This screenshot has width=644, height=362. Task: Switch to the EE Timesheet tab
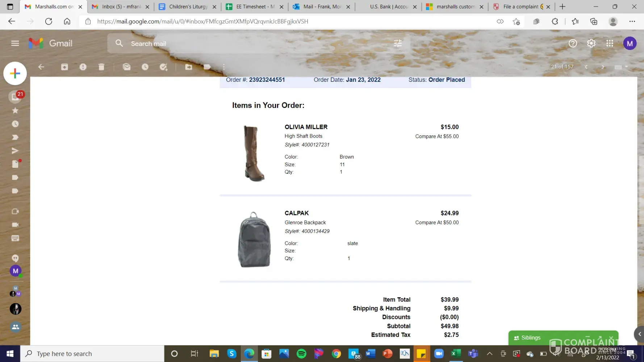point(255,7)
